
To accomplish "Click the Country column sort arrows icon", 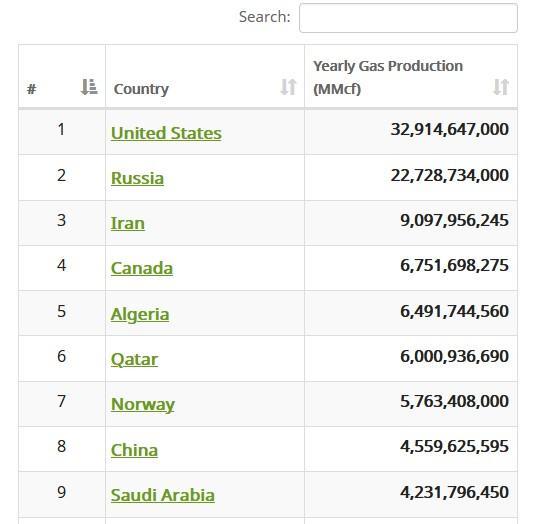I will point(288,87).
